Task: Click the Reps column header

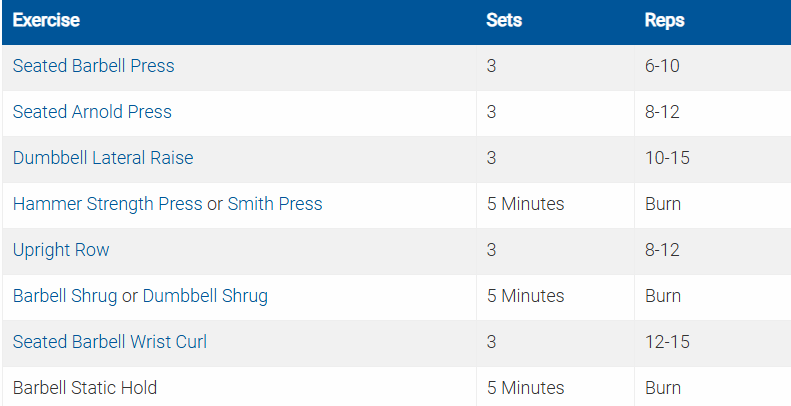Action: coord(665,20)
